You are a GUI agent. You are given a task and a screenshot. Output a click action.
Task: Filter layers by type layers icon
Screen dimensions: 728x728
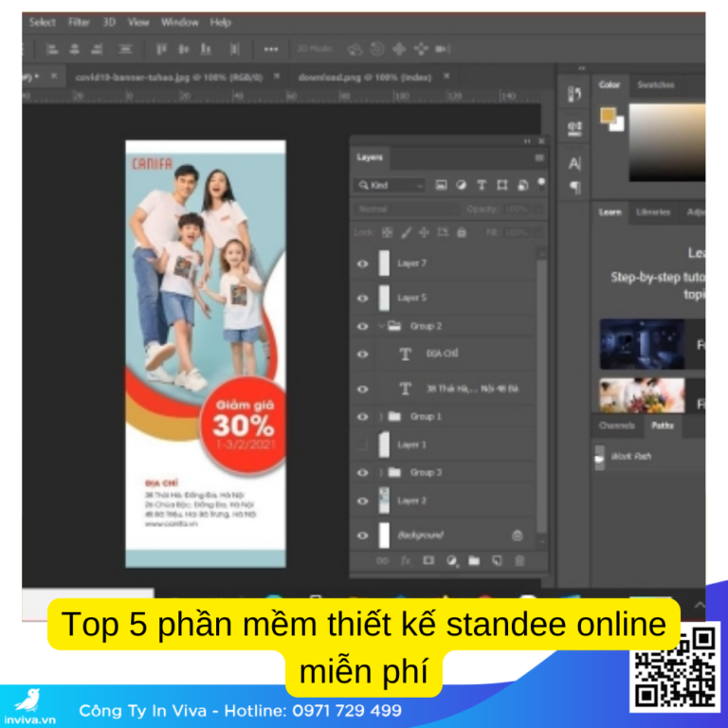click(482, 185)
